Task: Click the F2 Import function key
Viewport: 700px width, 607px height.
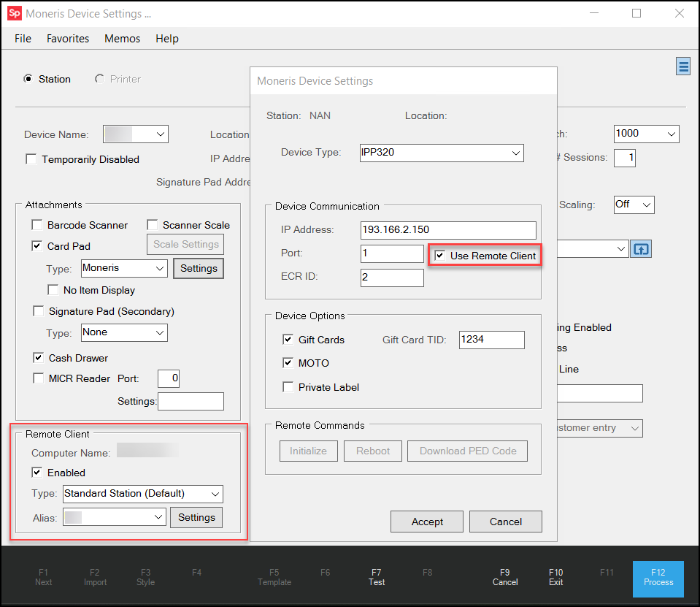Action: pyautogui.click(x=95, y=578)
